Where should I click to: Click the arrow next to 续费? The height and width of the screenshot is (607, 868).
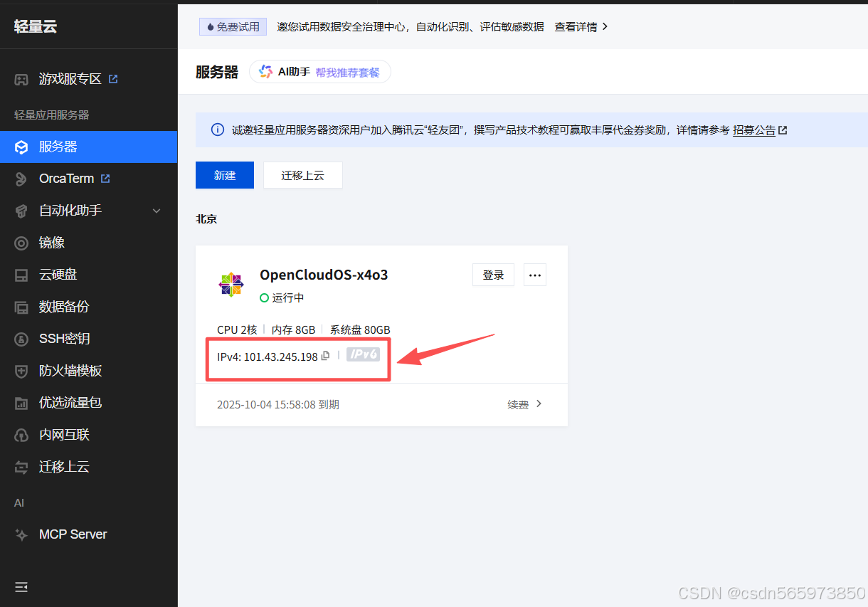coord(539,403)
